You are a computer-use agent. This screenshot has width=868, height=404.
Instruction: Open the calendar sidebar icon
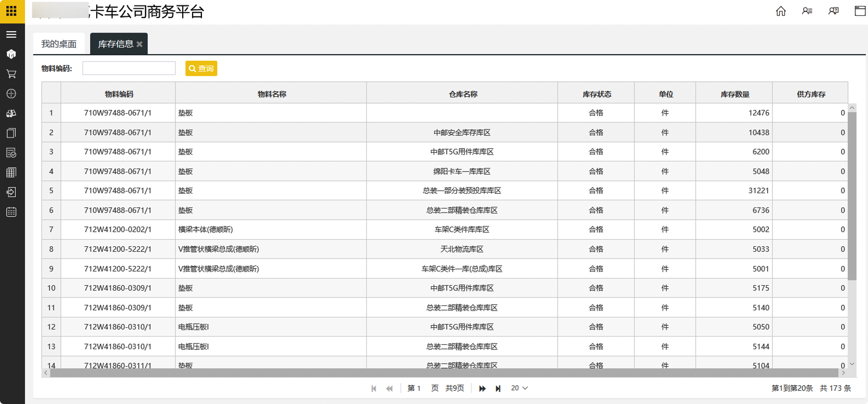coord(11,212)
